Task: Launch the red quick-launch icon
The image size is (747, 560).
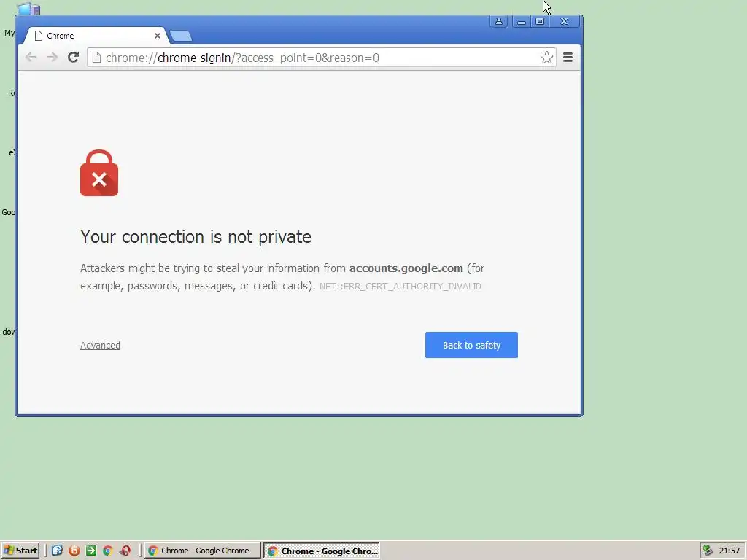Action: [x=125, y=551]
